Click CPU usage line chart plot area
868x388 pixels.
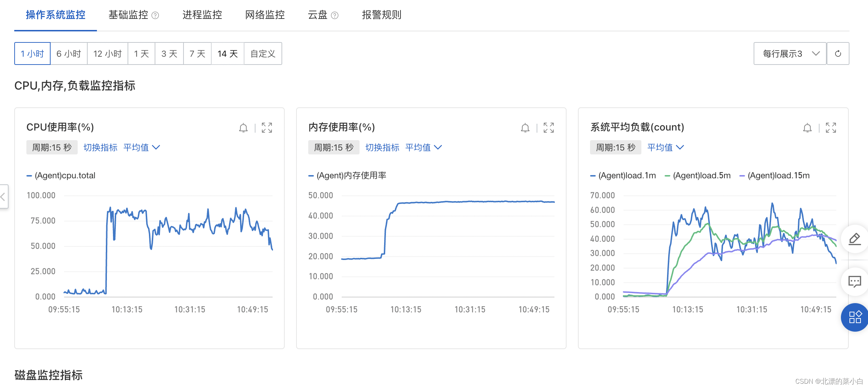coord(168,246)
